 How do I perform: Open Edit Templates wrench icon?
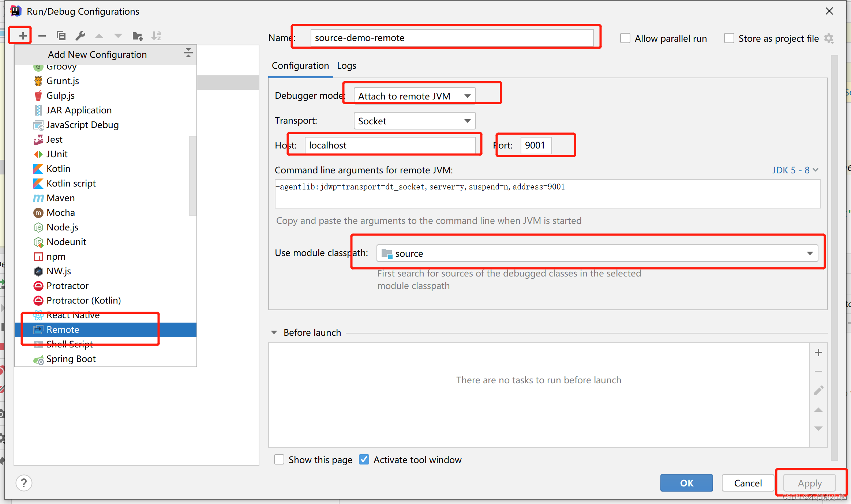(80, 36)
